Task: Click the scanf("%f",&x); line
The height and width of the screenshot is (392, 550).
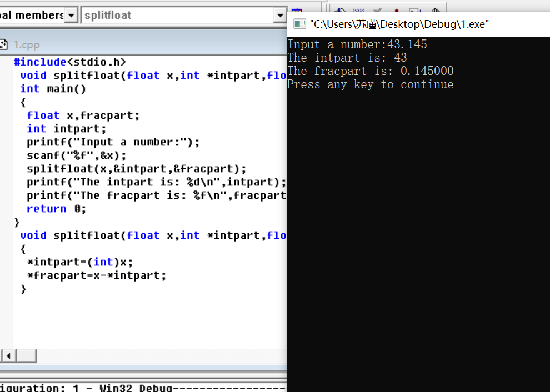Action: [x=77, y=155]
